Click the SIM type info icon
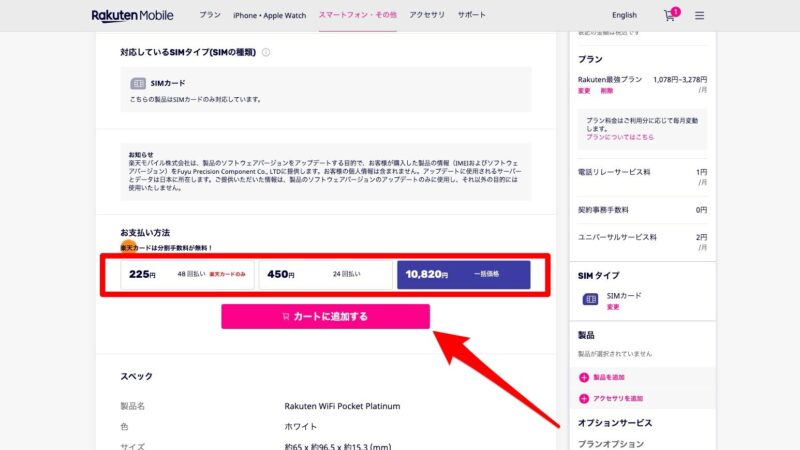Screen dimensions: 800x450 point(266,52)
